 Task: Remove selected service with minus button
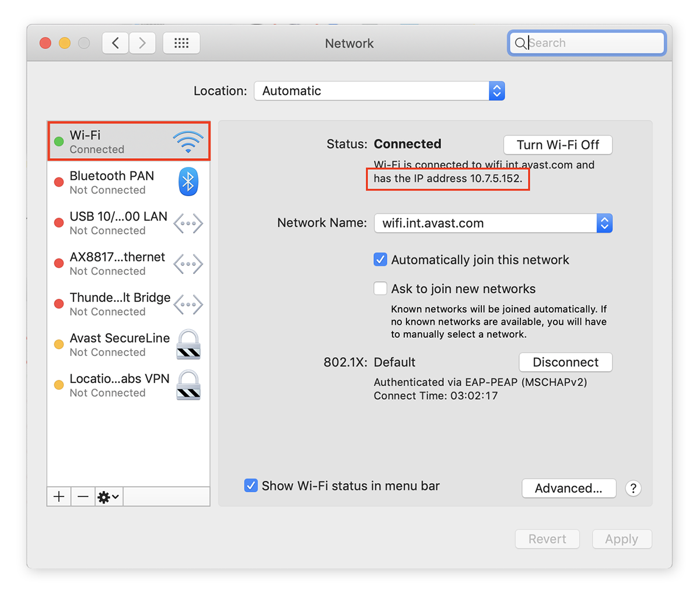(x=83, y=497)
